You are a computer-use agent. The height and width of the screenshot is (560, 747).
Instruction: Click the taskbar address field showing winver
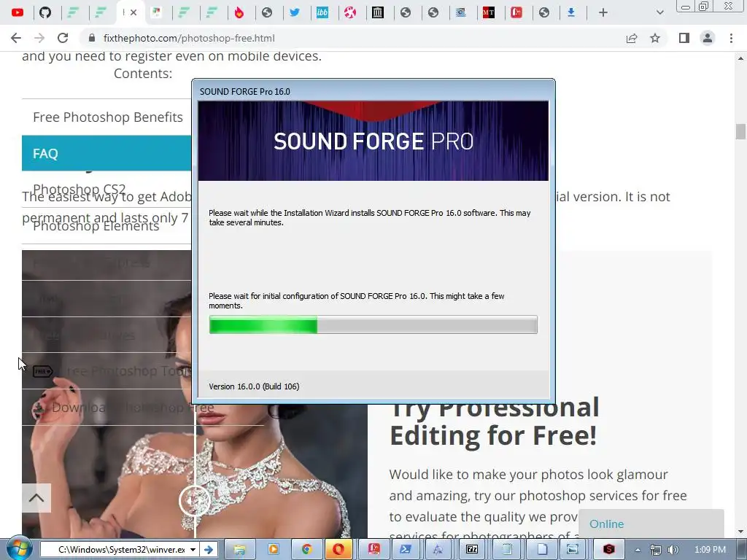[x=120, y=550]
